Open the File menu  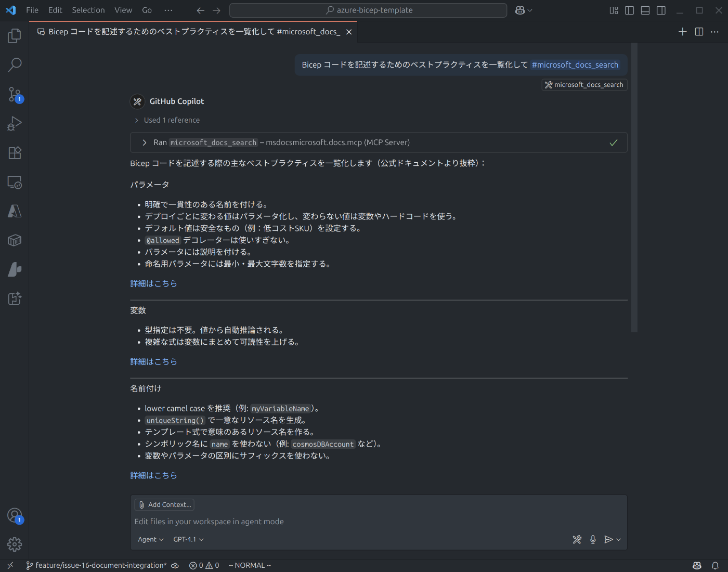point(32,10)
